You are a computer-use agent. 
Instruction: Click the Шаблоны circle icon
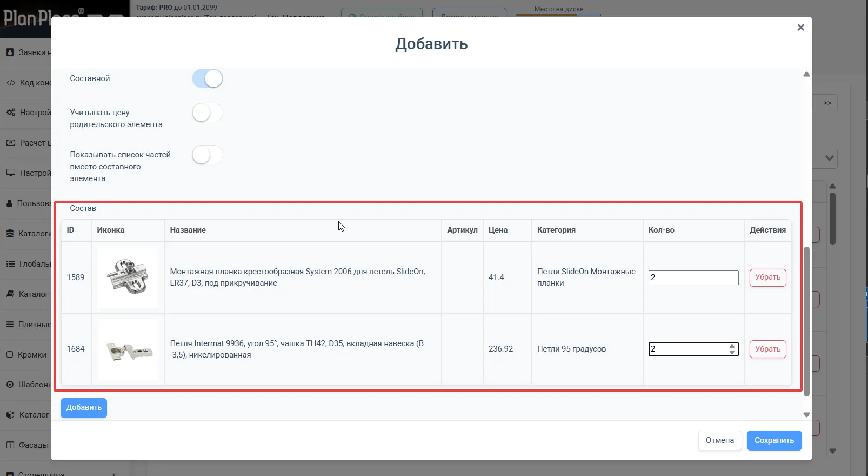point(10,385)
